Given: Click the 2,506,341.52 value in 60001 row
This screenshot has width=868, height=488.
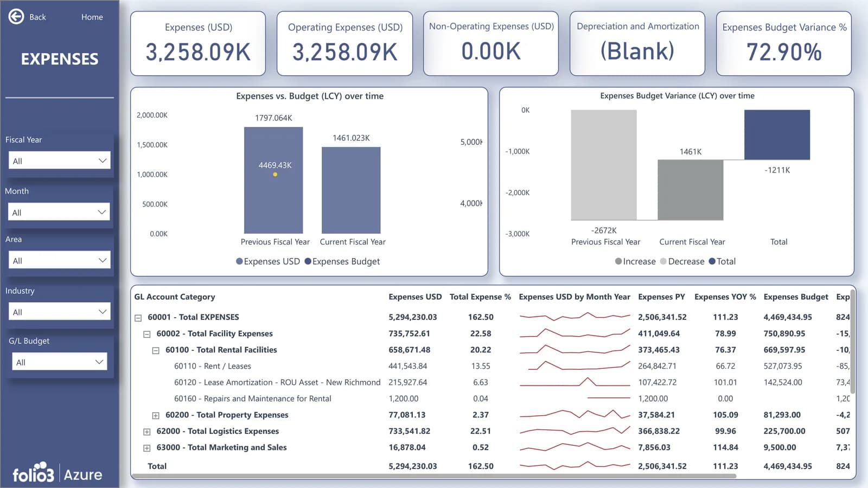Looking at the screenshot, I should (x=662, y=317).
